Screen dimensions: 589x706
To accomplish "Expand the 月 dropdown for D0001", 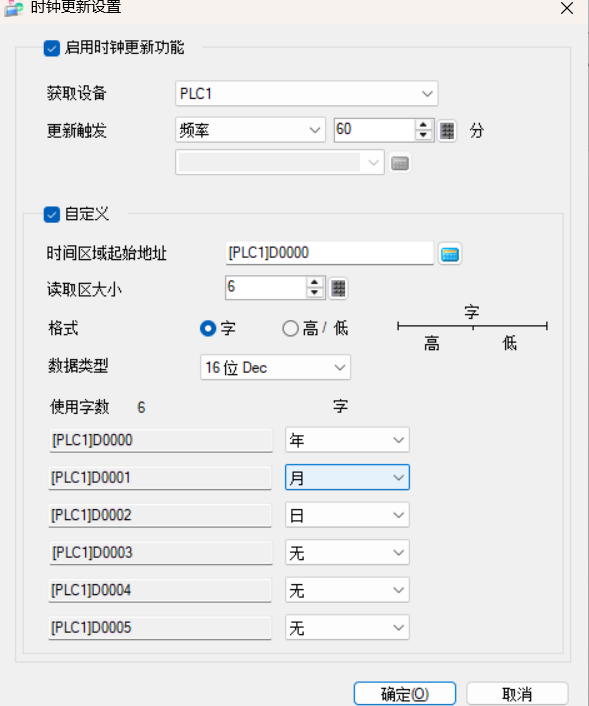I will pos(347,477).
